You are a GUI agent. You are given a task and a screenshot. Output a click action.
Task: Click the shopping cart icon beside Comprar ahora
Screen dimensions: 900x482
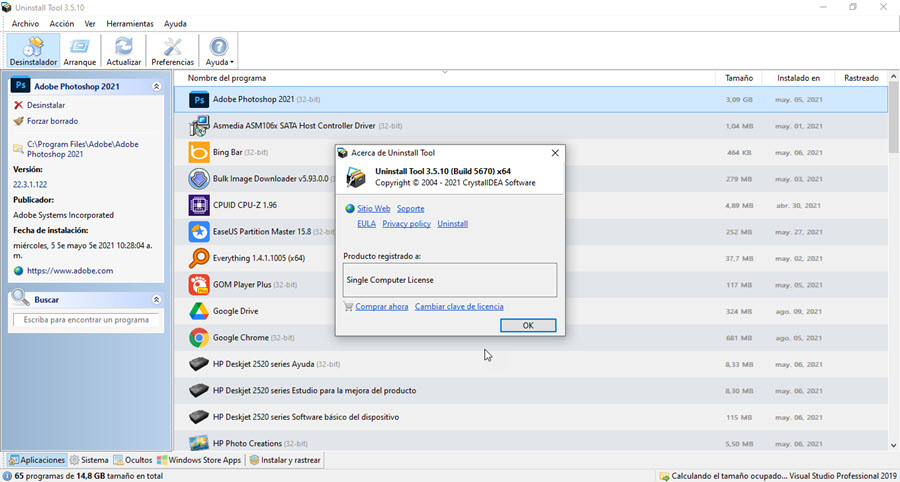click(348, 306)
